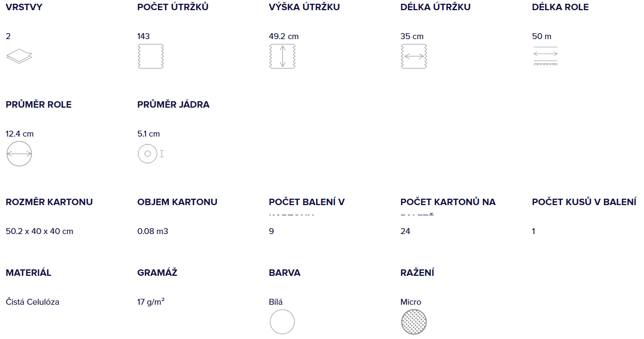
Task: Click the POČET KUSŮ V BALENÍ heading
Action: point(584,202)
